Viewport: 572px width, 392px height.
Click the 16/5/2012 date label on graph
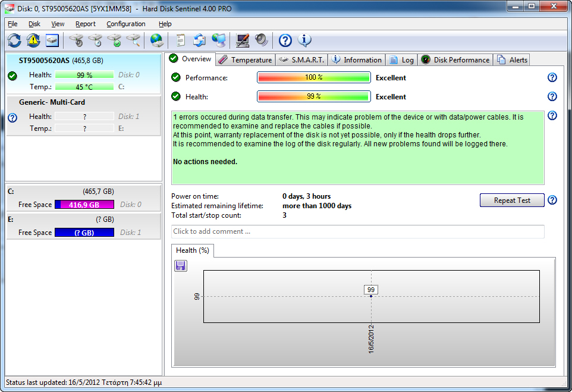[371, 339]
